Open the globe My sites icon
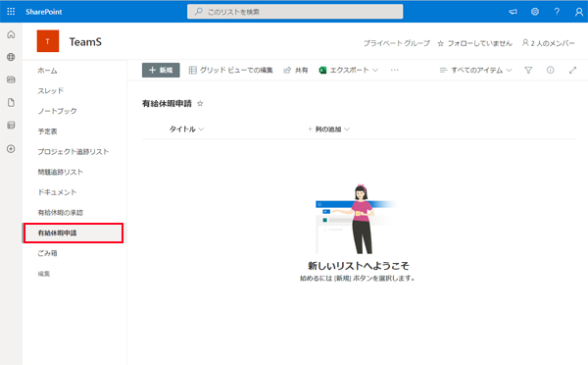 (11, 57)
